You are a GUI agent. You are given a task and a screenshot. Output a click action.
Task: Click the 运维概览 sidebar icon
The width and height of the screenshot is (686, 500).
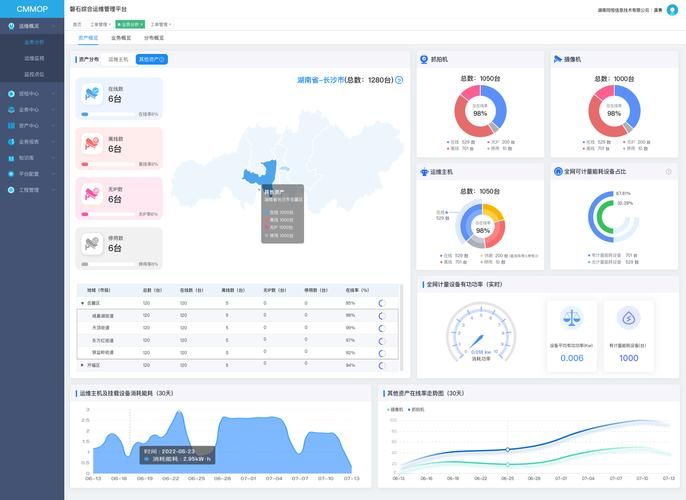click(x=11, y=26)
